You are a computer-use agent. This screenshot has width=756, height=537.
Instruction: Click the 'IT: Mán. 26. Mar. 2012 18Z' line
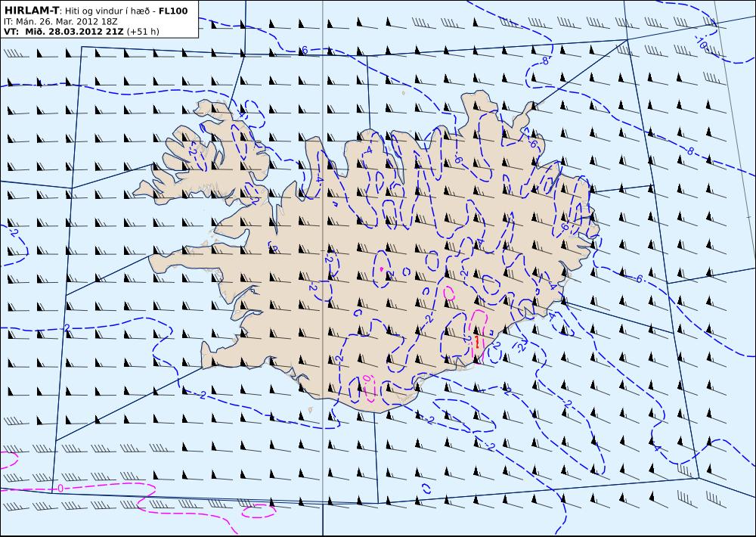[60, 22]
